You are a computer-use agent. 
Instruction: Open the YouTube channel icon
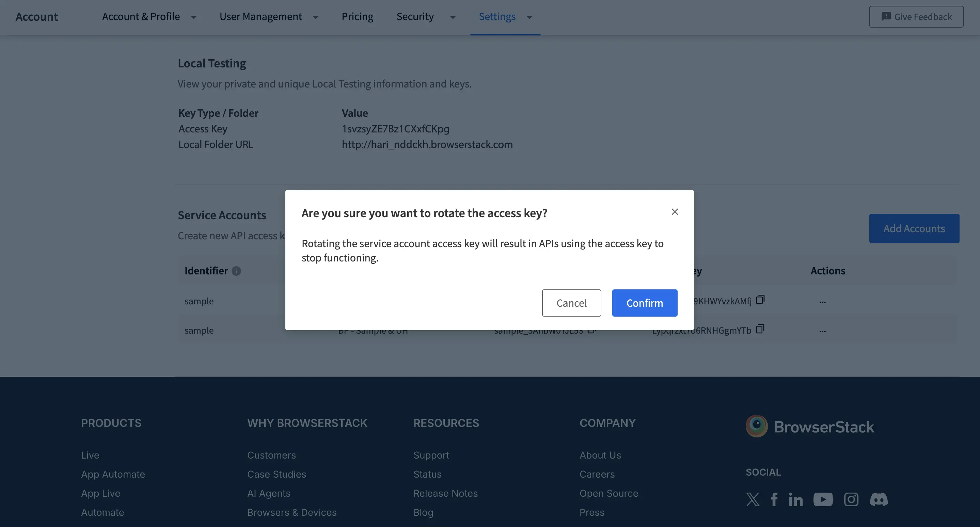823,499
